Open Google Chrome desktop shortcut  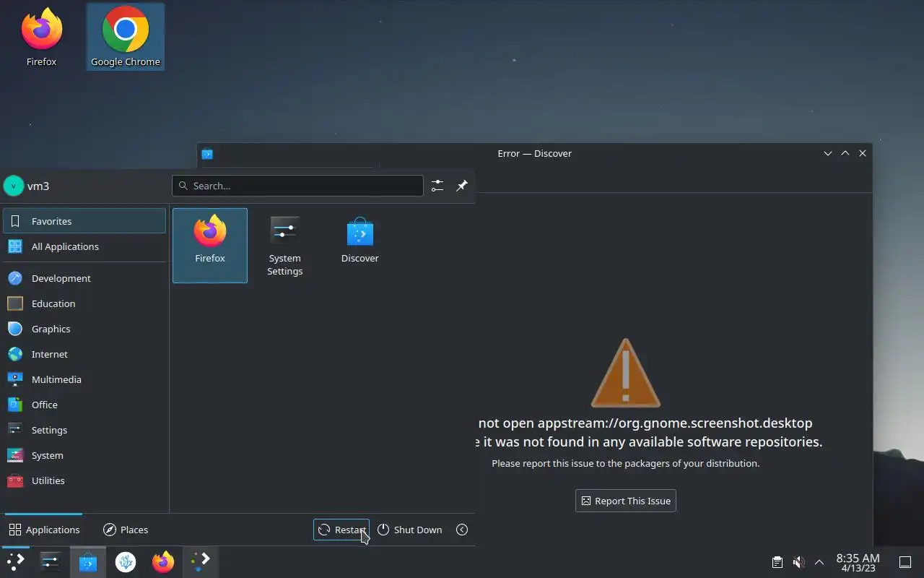(126, 38)
